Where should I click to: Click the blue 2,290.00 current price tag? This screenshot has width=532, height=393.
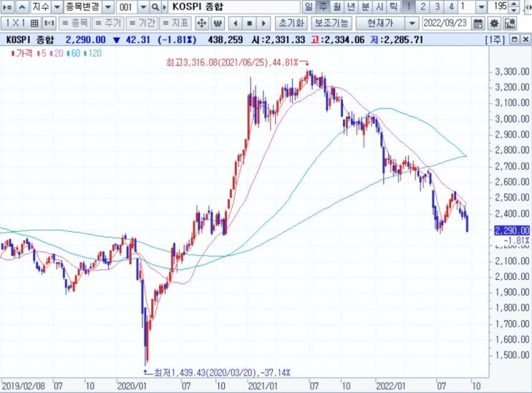coord(512,231)
